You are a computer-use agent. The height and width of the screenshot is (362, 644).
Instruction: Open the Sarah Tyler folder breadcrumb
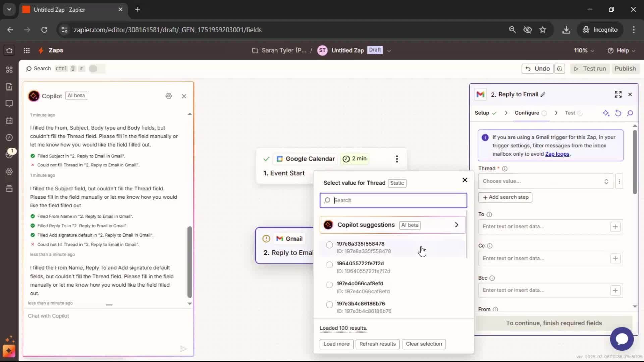[279, 50]
